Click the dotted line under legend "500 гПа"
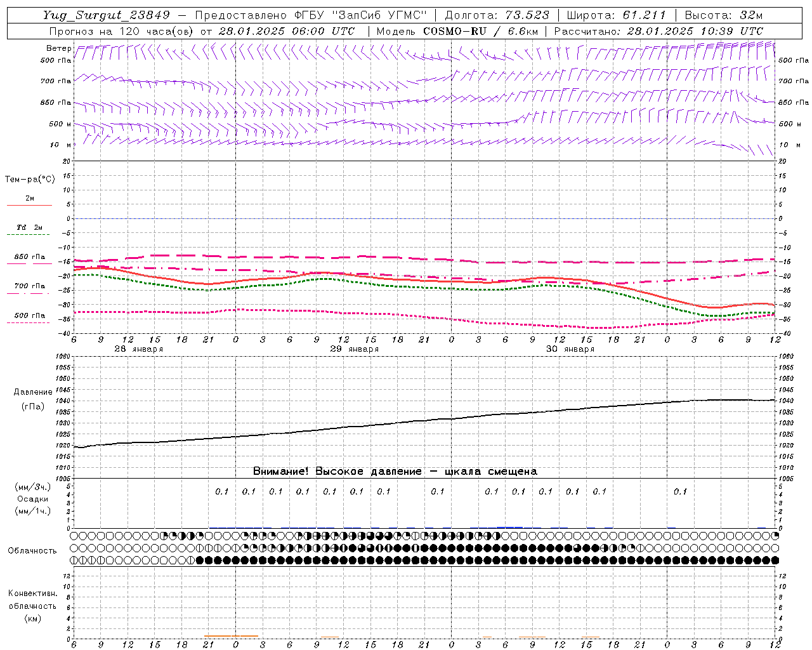 point(29,322)
